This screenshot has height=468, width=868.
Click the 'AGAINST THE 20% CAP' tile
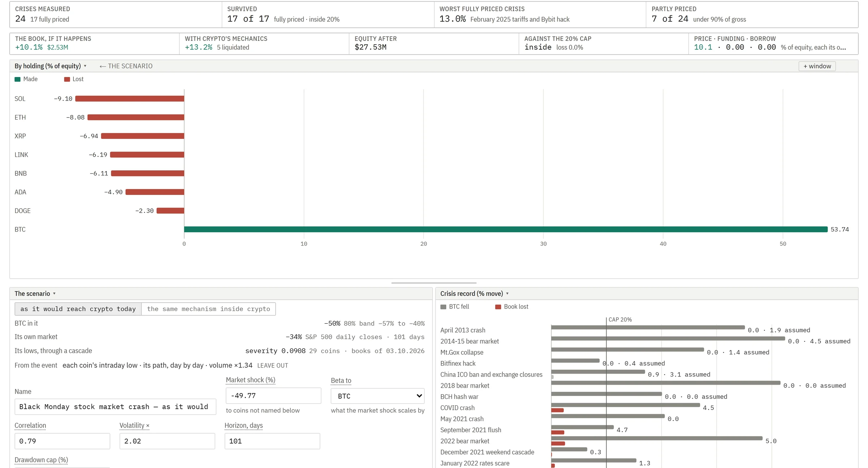pyautogui.click(x=604, y=43)
